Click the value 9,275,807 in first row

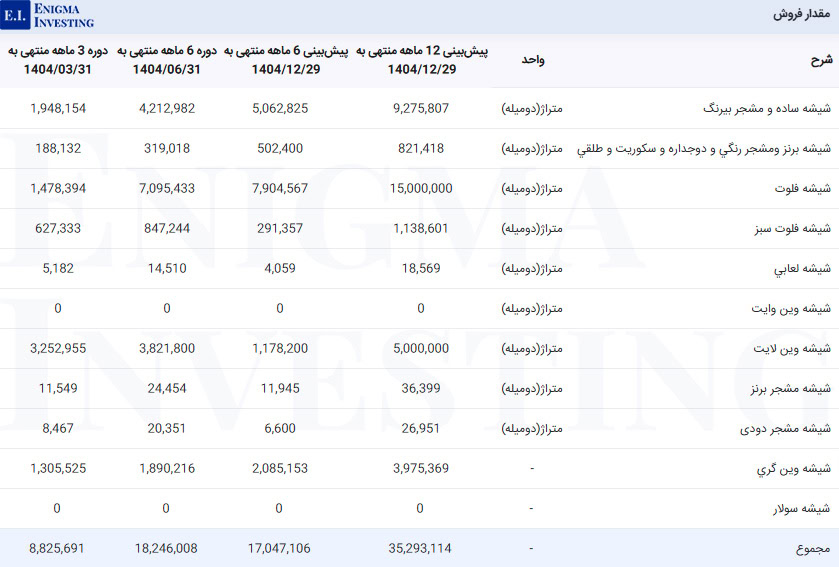click(x=423, y=108)
